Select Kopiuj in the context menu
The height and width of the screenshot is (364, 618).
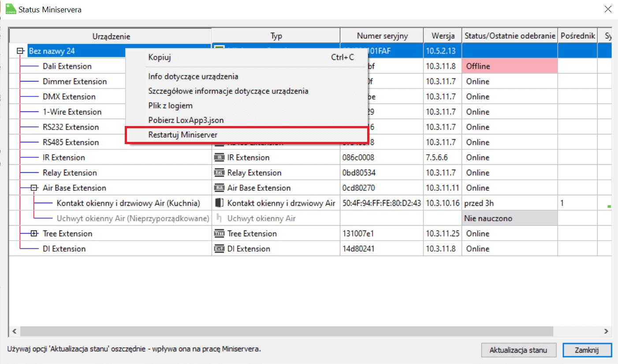click(160, 57)
